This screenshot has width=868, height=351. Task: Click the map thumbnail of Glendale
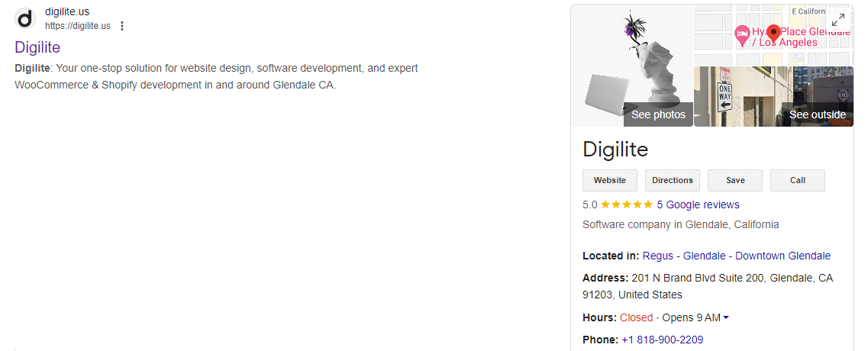773,35
